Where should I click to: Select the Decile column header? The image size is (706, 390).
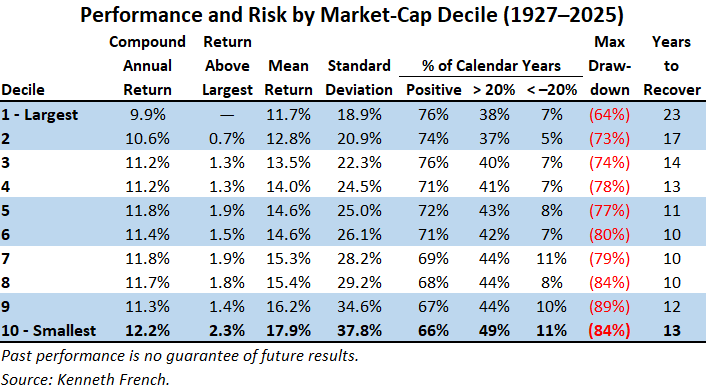(x=23, y=90)
